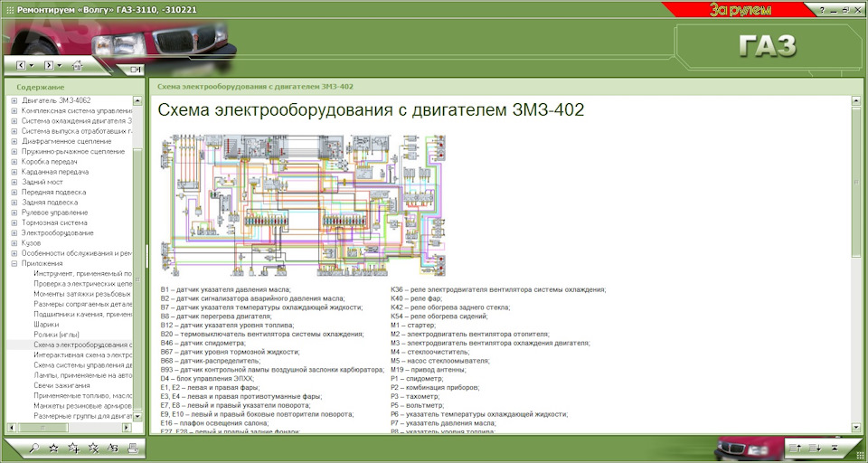
Task: Click the wiring diagram thumbnail image
Action: point(304,205)
